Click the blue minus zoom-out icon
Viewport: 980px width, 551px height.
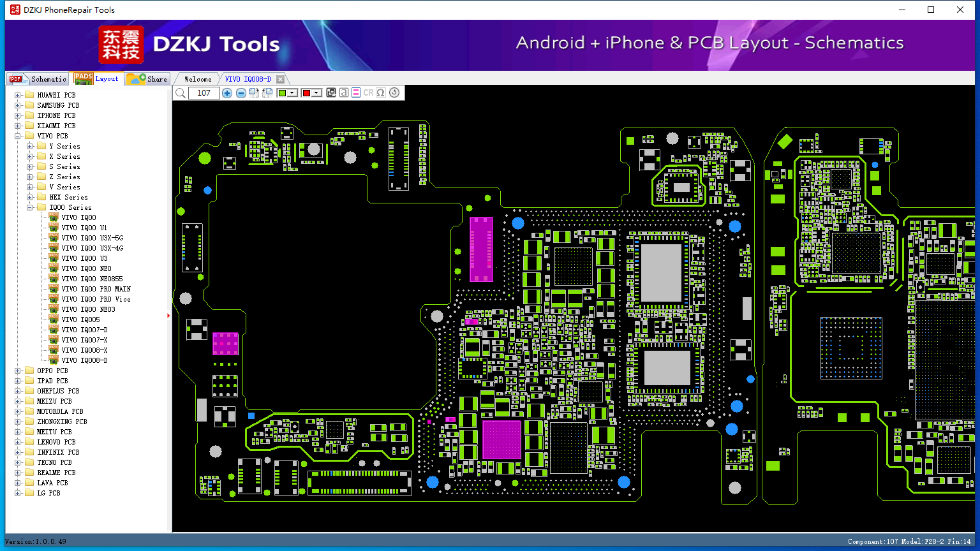click(241, 93)
